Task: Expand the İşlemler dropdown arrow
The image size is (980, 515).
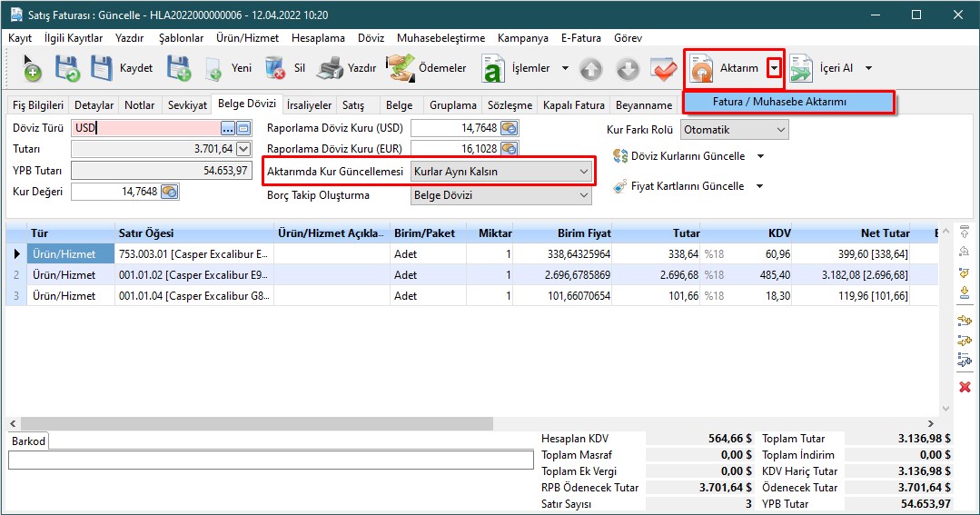Action: pos(565,68)
